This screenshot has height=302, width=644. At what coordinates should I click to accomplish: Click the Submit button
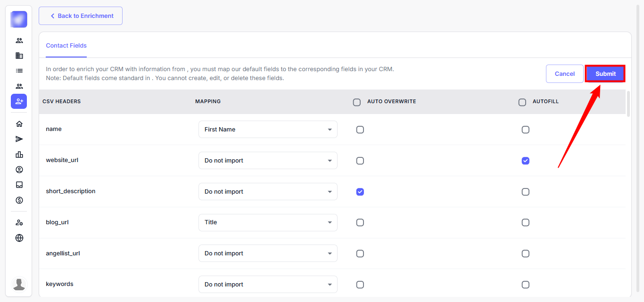(605, 74)
